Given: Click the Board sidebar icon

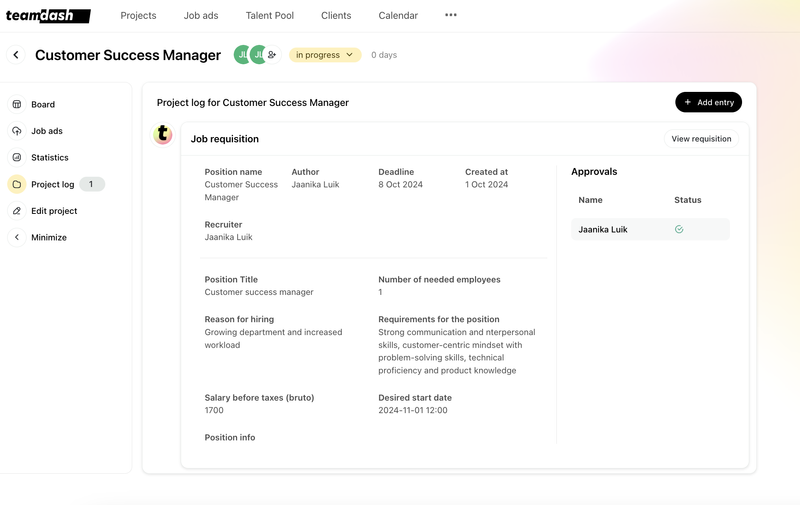Looking at the screenshot, I should pyautogui.click(x=17, y=104).
